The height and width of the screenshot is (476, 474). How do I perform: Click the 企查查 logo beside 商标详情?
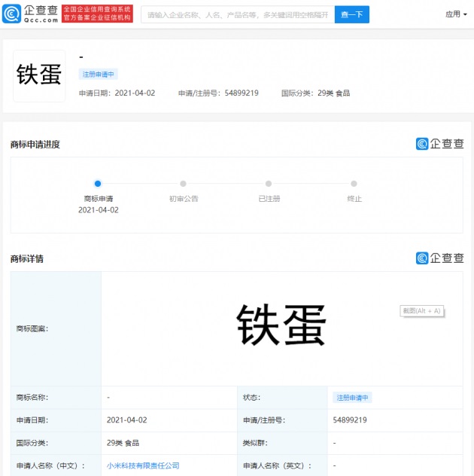[439, 258]
